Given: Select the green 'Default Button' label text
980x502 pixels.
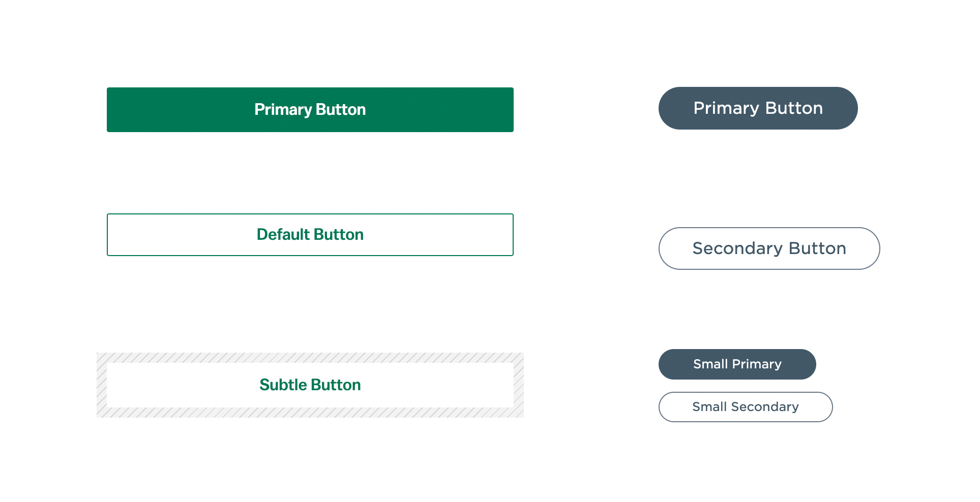Looking at the screenshot, I should (x=310, y=235).
